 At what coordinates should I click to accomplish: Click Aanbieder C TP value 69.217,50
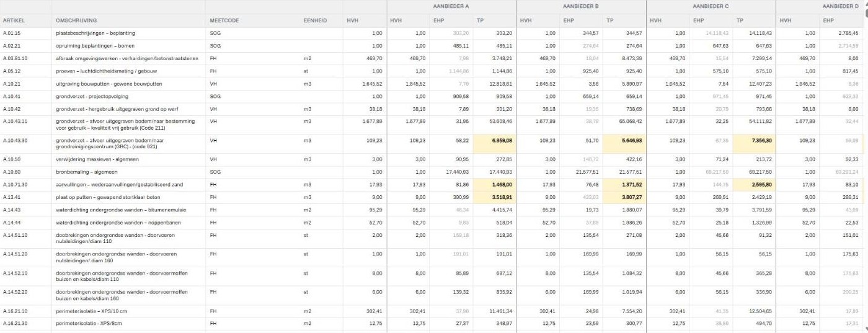click(761, 172)
